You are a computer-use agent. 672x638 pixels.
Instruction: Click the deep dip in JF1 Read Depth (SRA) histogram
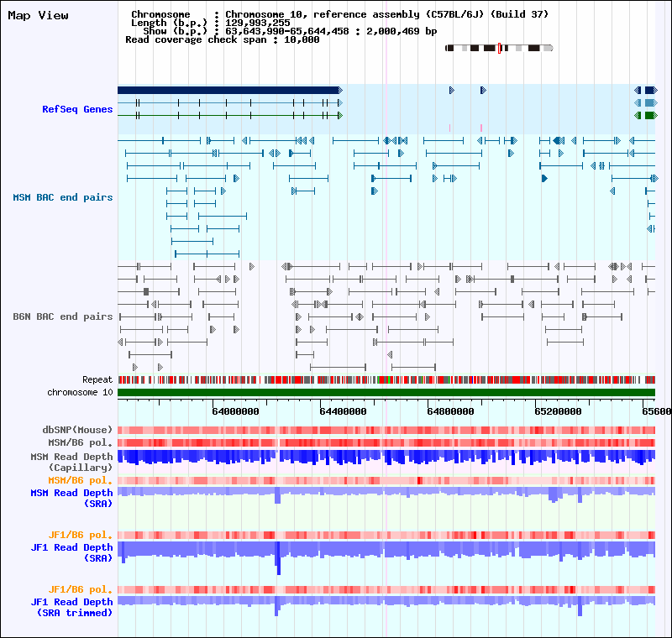click(278, 558)
